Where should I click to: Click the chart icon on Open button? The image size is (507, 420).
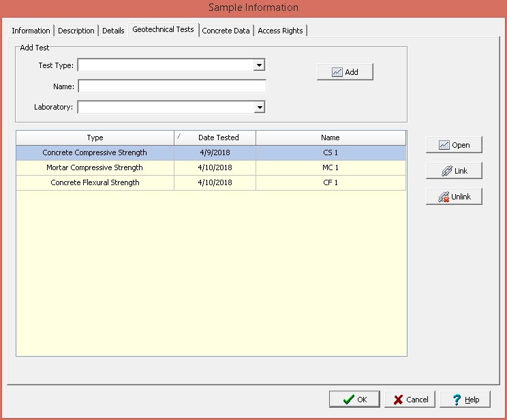pos(444,145)
